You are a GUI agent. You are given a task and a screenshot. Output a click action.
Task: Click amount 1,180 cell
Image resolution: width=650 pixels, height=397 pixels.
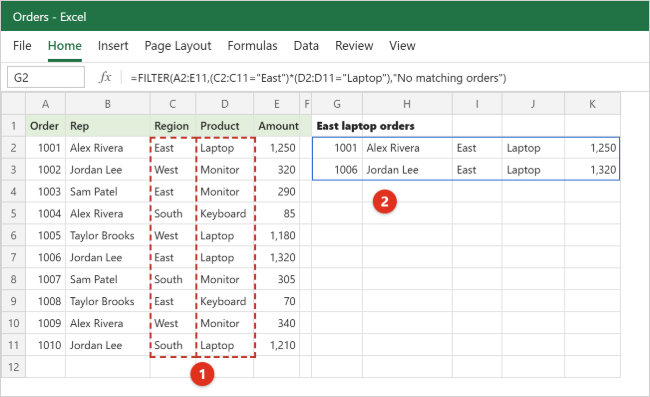point(276,235)
